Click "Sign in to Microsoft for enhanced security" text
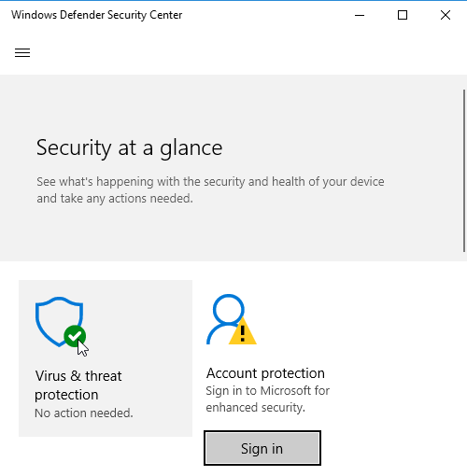Viewport: 467px width, 476px height. (x=267, y=399)
